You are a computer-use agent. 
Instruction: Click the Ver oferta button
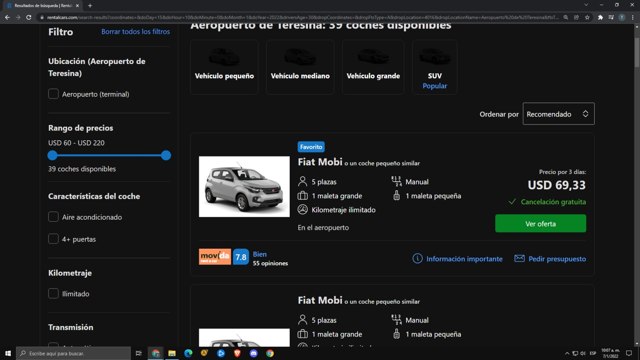540,224
